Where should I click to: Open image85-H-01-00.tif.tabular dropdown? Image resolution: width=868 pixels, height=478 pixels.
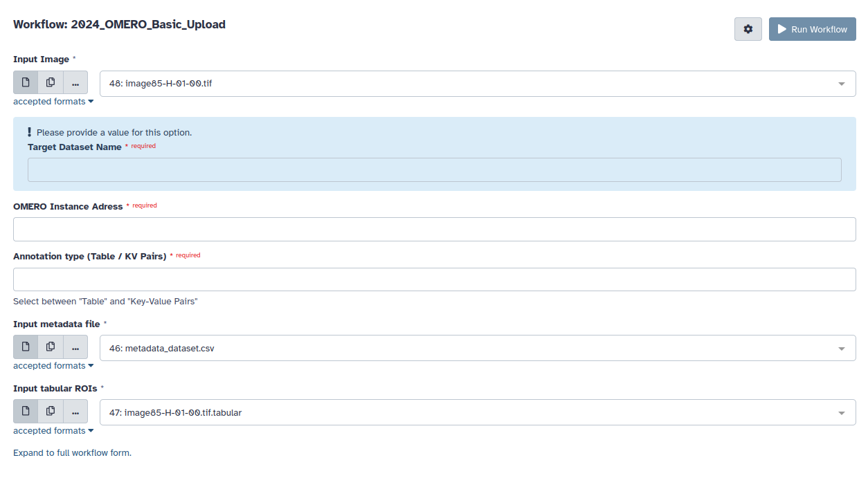tap(478, 412)
